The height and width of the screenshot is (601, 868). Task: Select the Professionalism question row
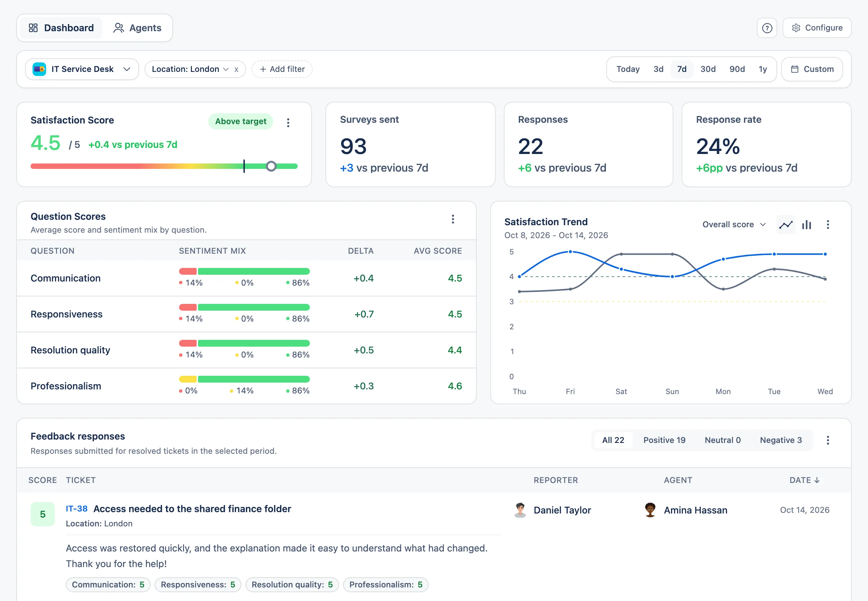(x=246, y=386)
